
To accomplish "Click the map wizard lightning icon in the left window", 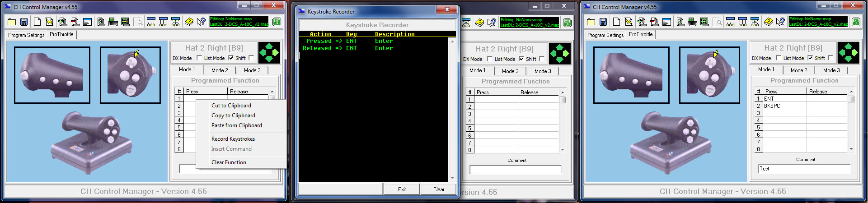I will coord(49,22).
